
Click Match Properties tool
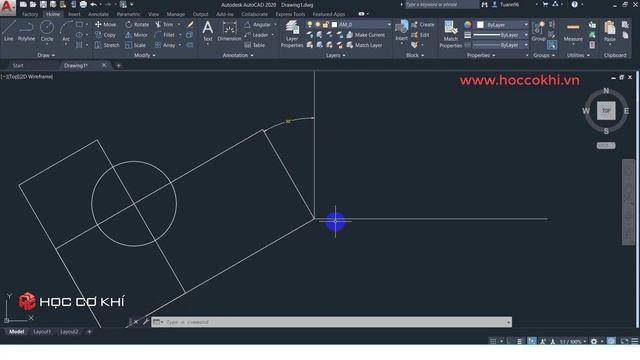[x=451, y=34]
